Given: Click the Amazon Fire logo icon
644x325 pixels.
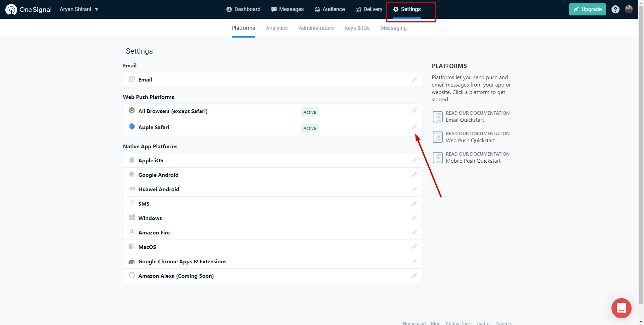Looking at the screenshot, I should click(x=132, y=232).
